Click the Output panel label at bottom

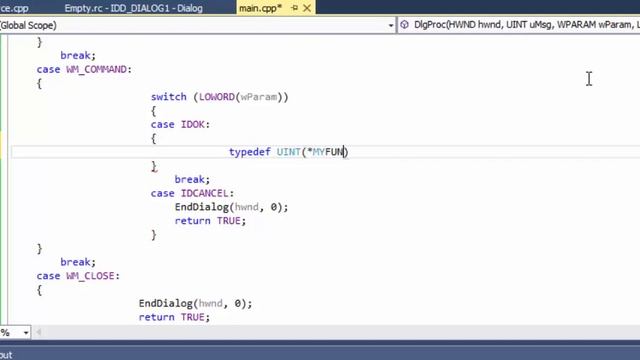point(6,355)
